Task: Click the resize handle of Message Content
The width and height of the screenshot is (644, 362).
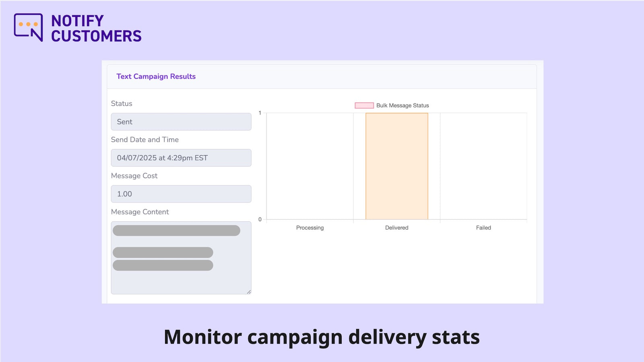Action: pos(249,292)
